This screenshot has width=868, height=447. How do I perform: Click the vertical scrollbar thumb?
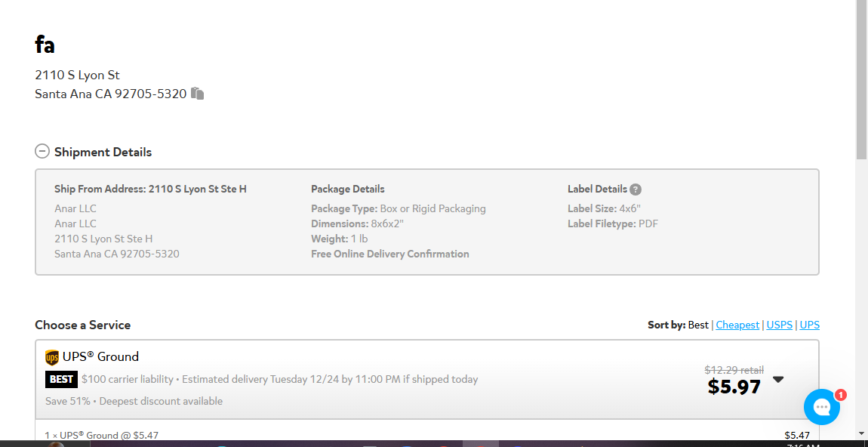[x=862, y=79]
